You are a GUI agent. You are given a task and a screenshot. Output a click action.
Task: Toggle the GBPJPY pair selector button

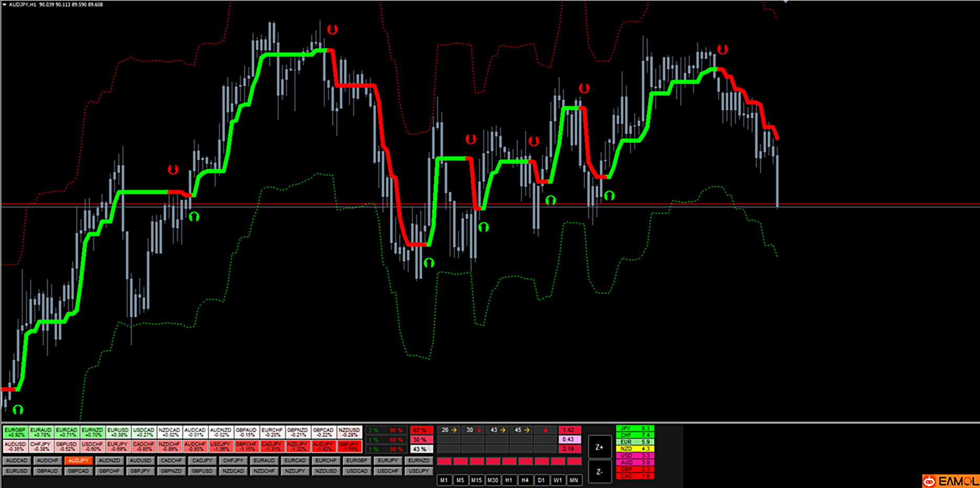(x=140, y=471)
